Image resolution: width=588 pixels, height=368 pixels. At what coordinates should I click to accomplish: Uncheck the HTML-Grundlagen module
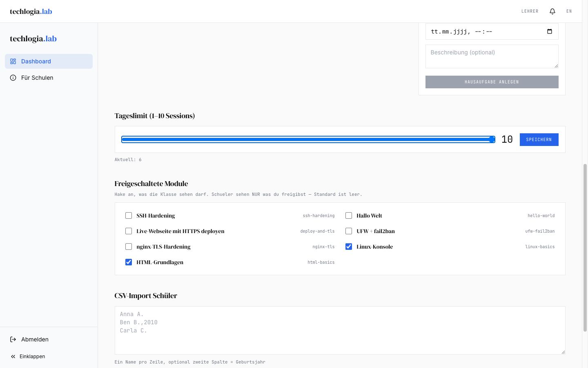pos(129,262)
